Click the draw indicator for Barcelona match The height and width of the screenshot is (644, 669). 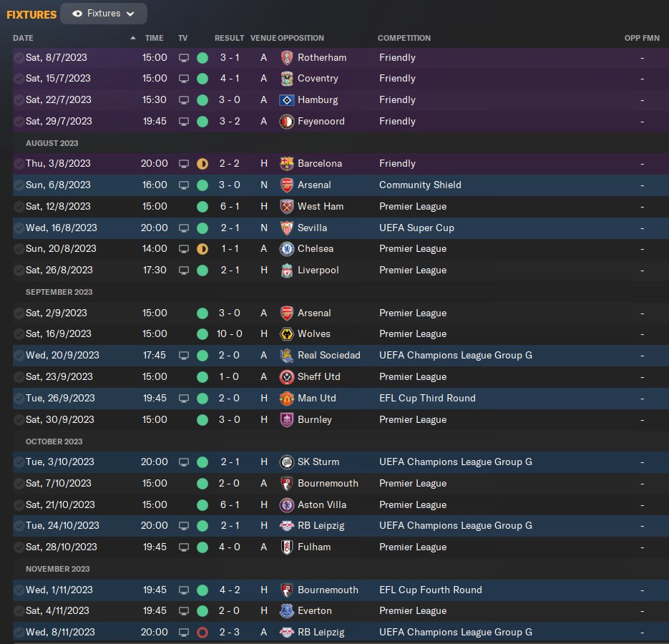[x=202, y=164]
